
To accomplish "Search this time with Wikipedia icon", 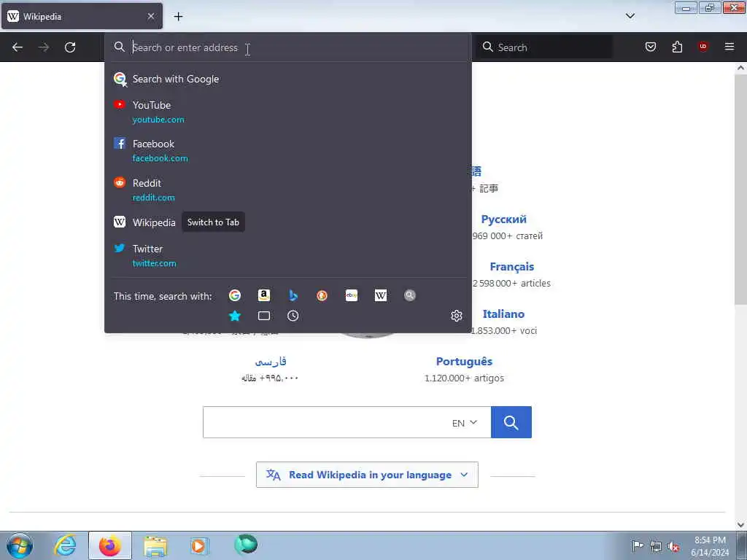I will 381,296.
